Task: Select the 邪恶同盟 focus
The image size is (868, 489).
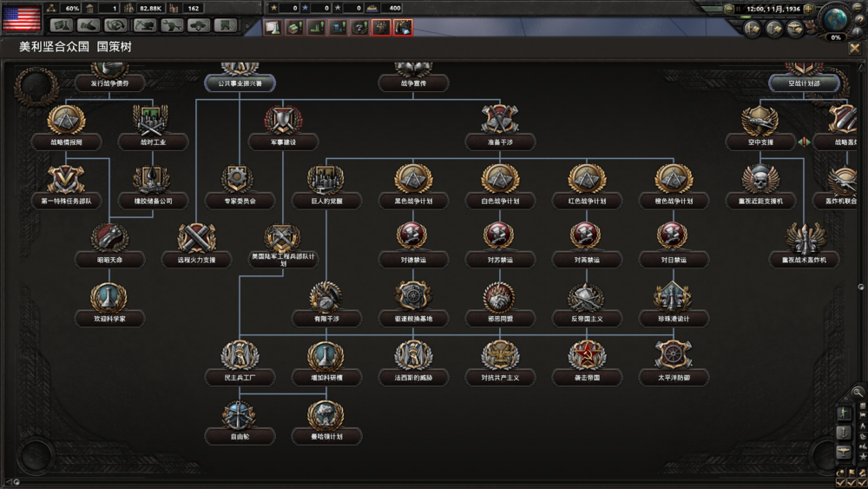Action: tap(500, 304)
